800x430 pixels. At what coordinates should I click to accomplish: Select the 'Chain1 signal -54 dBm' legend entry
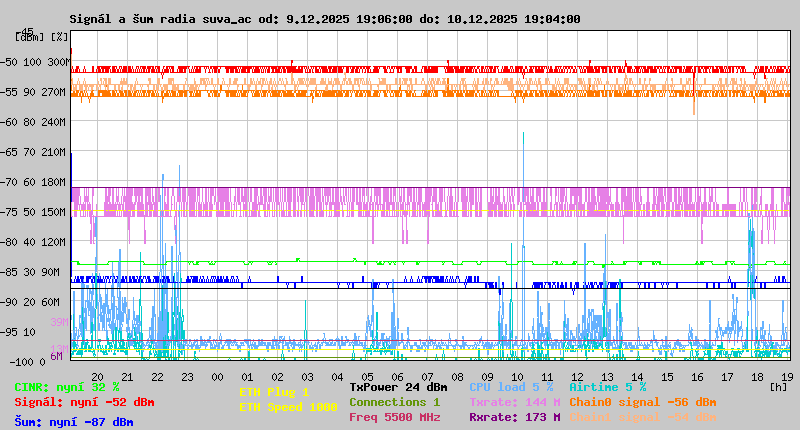coord(643,417)
